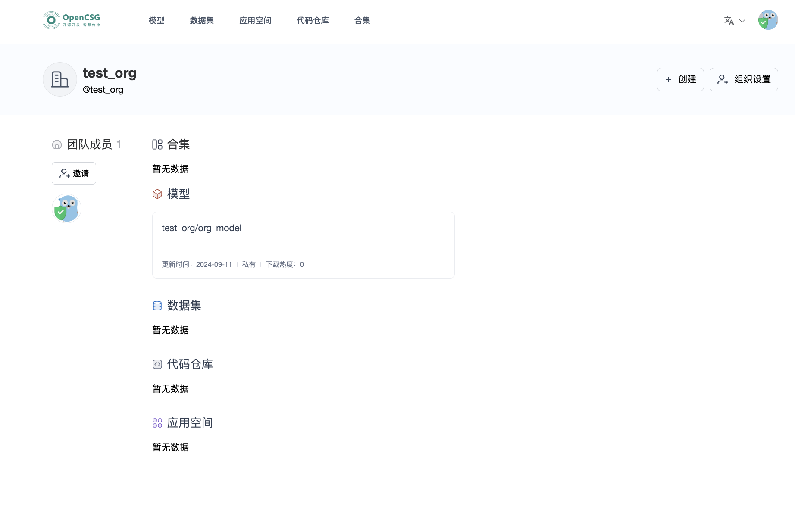Open 组织设置 organization settings
This screenshot has width=795, height=532.
click(x=744, y=79)
